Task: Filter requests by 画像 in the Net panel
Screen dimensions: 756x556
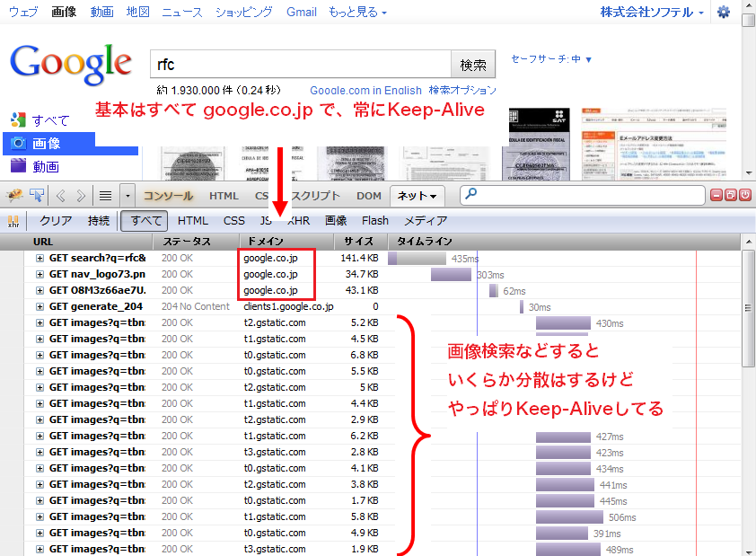Action: point(336,221)
